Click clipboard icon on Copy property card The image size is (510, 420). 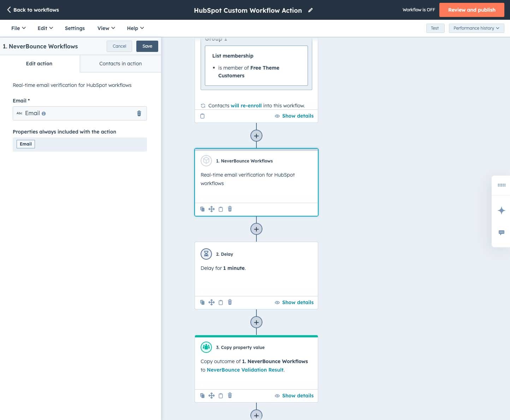click(221, 396)
